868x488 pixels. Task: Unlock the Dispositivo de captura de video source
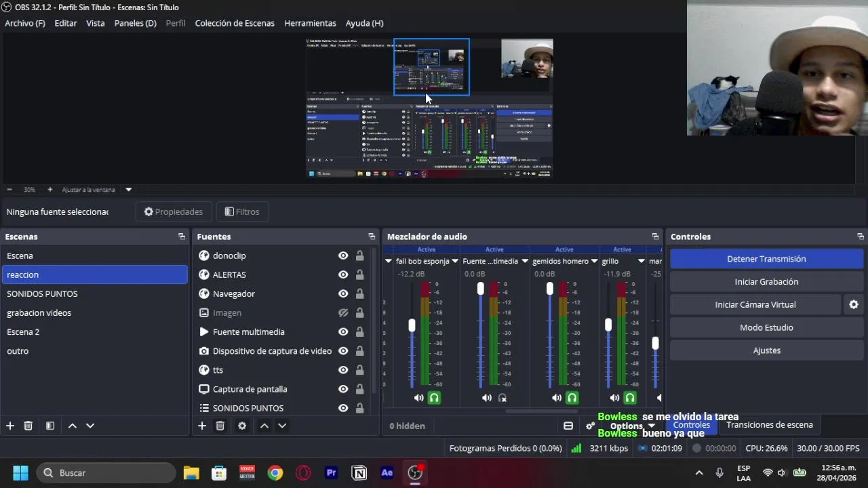click(x=359, y=351)
